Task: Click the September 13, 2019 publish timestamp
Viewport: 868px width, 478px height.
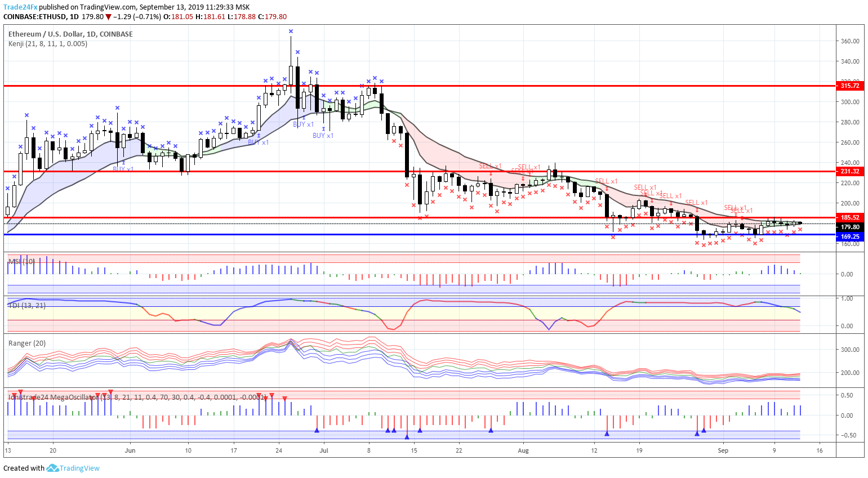Action: tap(194, 7)
